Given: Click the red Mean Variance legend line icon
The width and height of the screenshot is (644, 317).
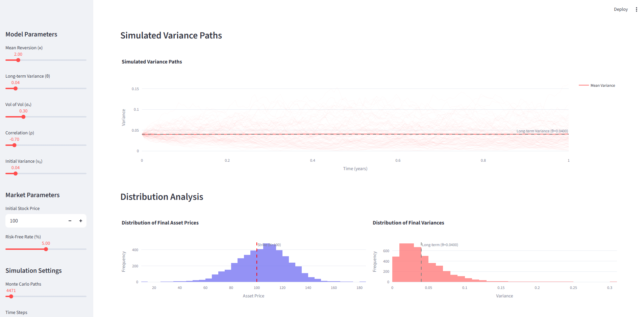Looking at the screenshot, I should tap(584, 85).
